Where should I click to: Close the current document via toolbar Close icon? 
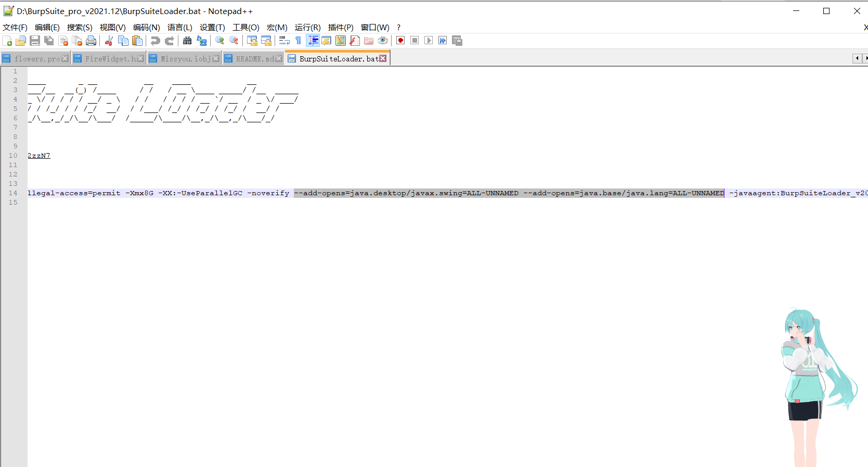coord(63,41)
